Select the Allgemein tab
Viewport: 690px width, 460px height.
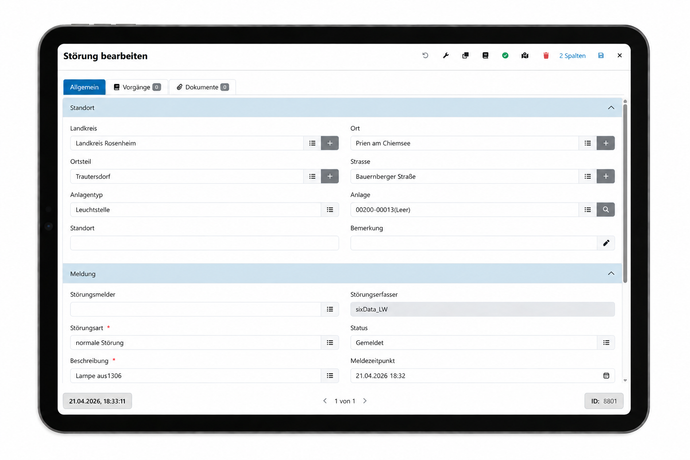84,87
